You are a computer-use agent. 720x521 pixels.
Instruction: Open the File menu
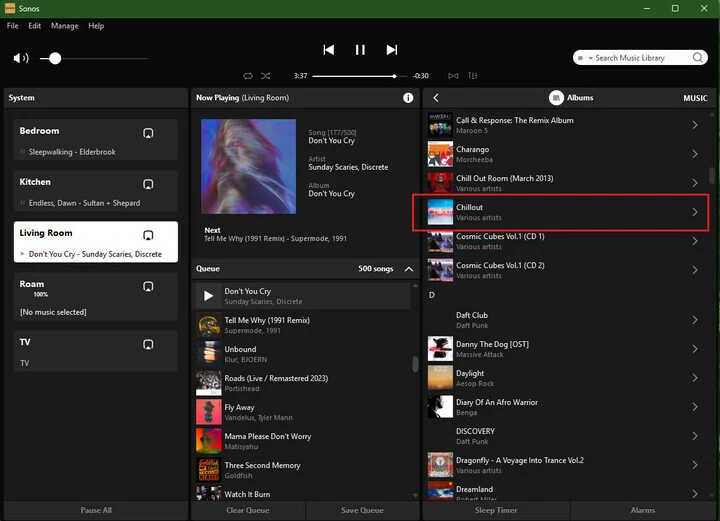[x=12, y=26]
